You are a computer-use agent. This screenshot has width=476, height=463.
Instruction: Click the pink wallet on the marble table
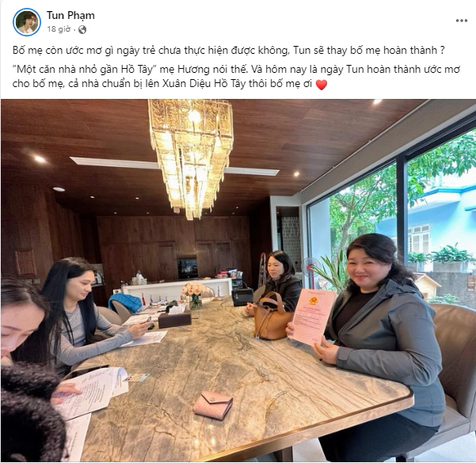tap(213, 405)
